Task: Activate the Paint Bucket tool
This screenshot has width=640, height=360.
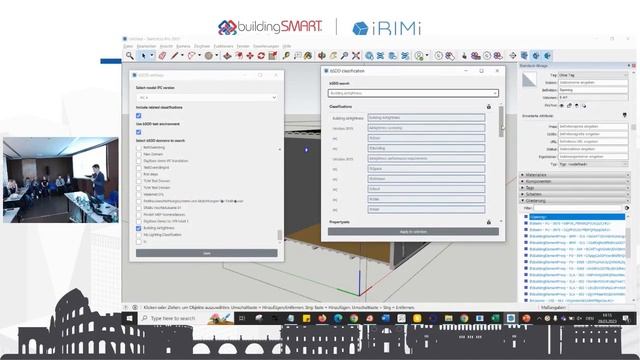Action: coord(308,56)
